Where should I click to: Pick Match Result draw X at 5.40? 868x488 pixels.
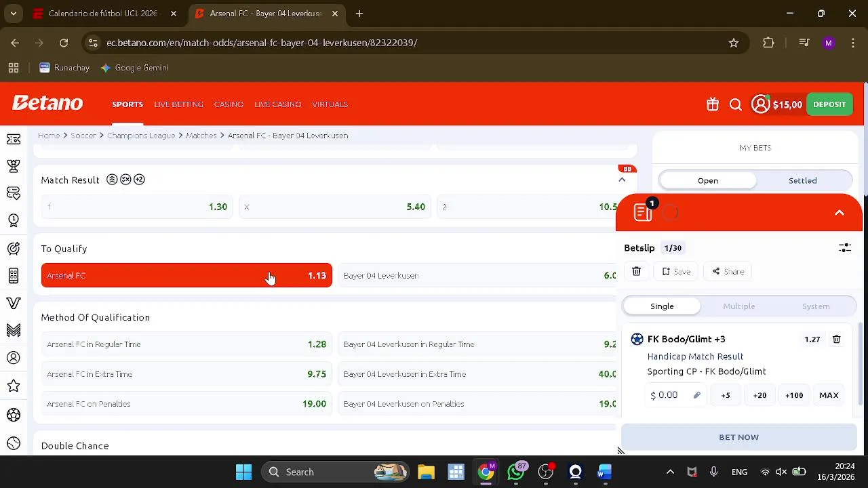click(x=336, y=207)
